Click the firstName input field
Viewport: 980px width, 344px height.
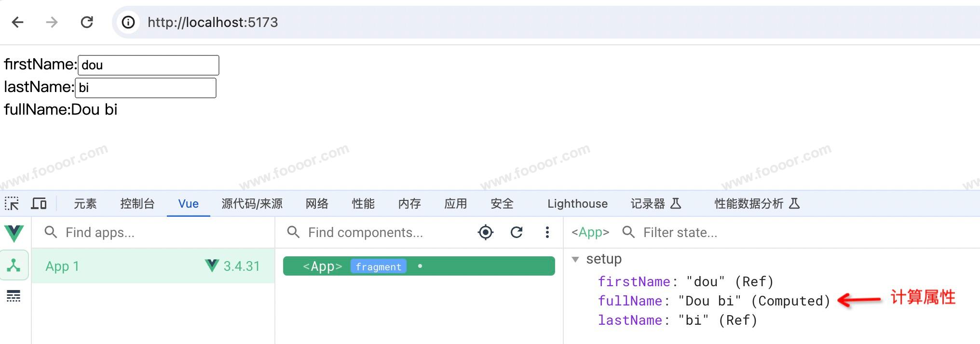(x=149, y=66)
